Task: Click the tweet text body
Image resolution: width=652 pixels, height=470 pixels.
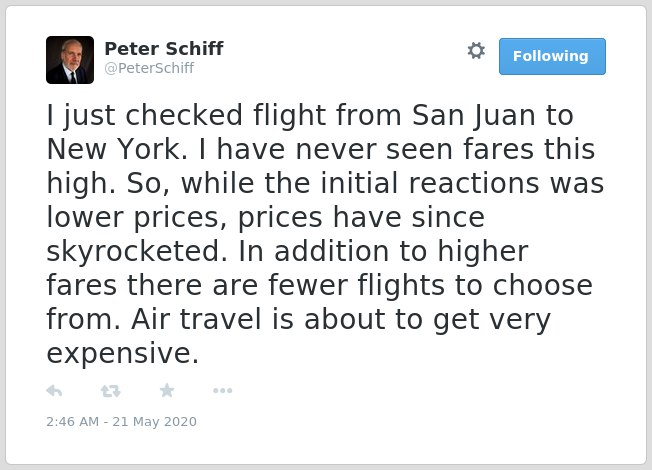Action: click(x=325, y=234)
